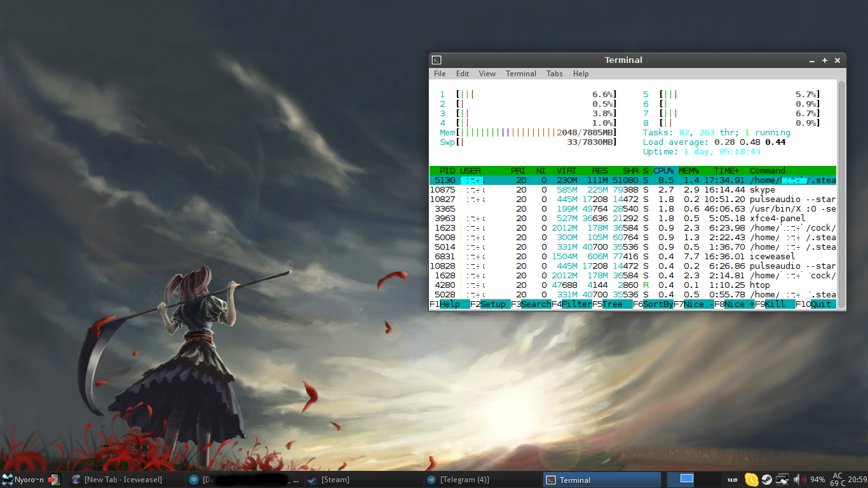
Task: Select the skype process row
Action: pyautogui.click(x=633, y=190)
